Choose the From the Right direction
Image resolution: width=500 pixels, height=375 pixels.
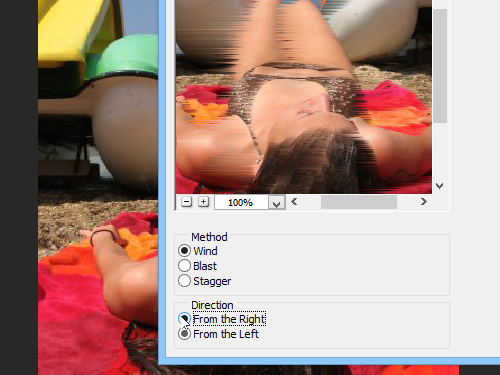tap(184, 319)
